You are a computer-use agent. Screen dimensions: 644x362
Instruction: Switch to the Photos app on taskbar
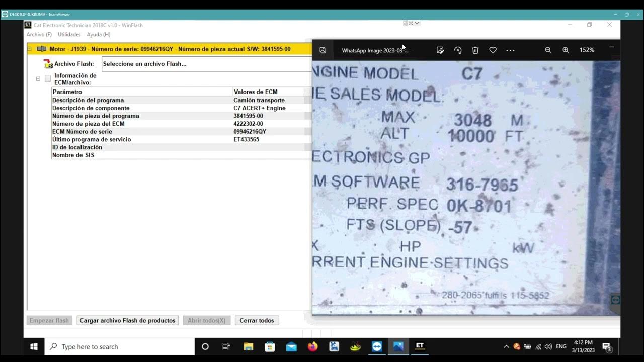[398, 346]
